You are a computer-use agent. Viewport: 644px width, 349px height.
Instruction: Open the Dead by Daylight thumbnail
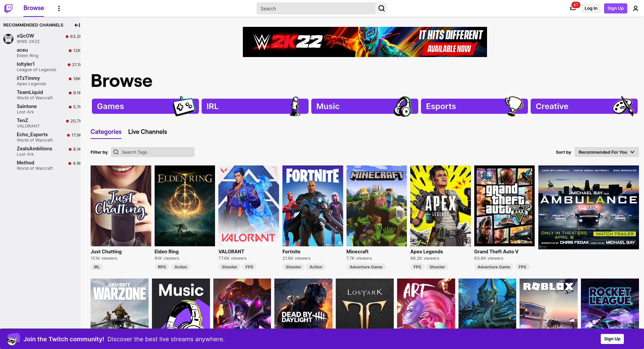click(x=303, y=303)
